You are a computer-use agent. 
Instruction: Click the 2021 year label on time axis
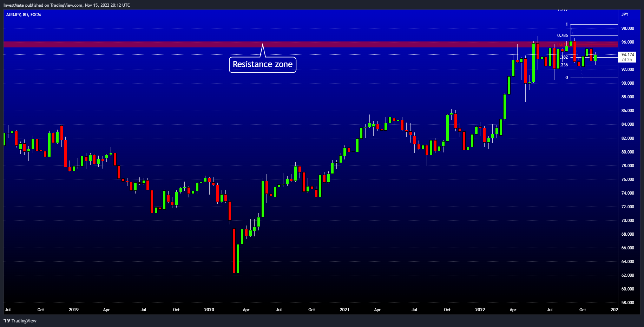coord(345,310)
